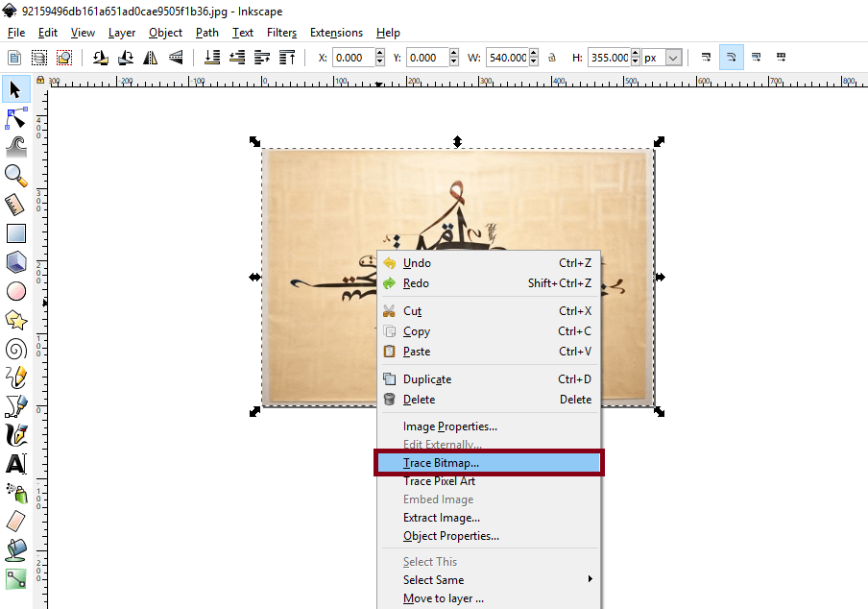Open the Path menu
This screenshot has height=609, width=868.
(207, 33)
